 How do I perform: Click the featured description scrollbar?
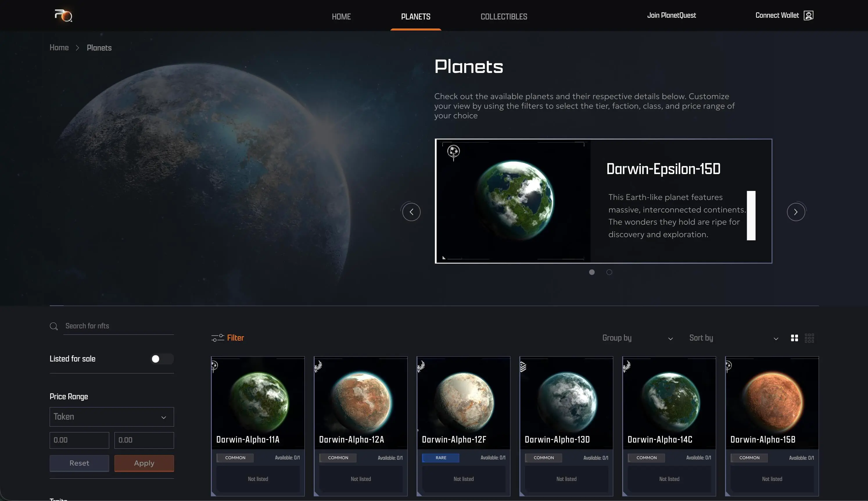(x=751, y=215)
